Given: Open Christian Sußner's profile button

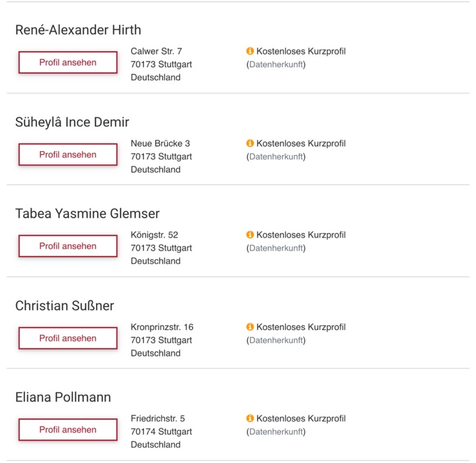Looking at the screenshot, I should point(68,338).
